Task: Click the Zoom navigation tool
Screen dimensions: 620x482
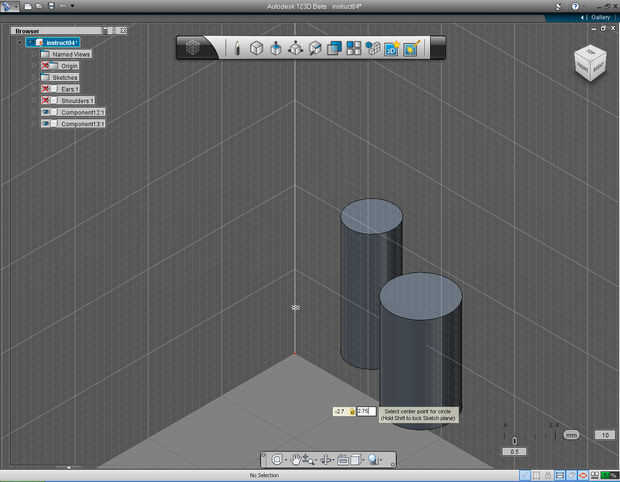Action: pyautogui.click(x=308, y=459)
